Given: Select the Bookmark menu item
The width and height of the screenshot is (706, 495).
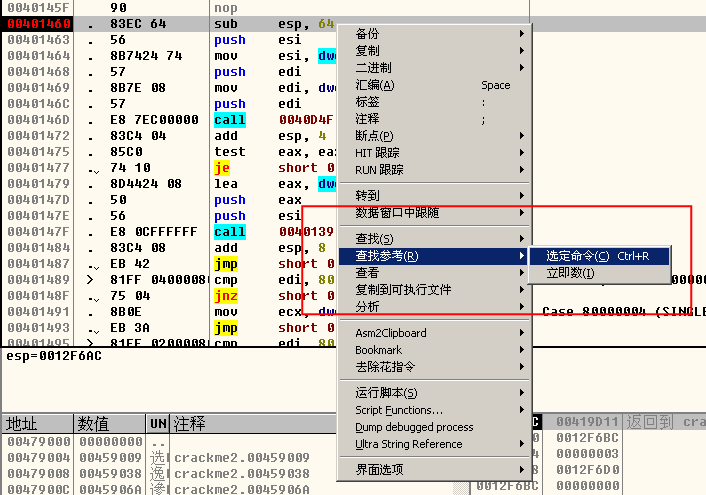Looking at the screenshot, I should coord(378,350).
